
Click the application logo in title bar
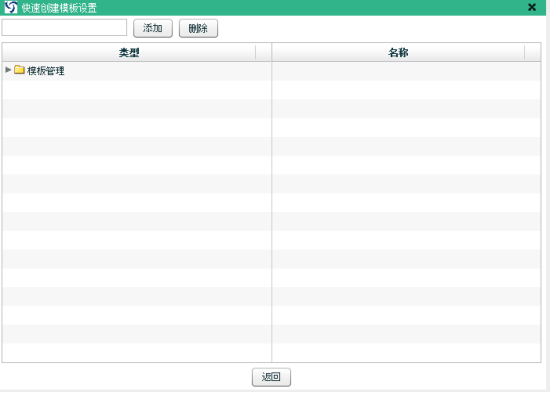(x=11, y=7)
